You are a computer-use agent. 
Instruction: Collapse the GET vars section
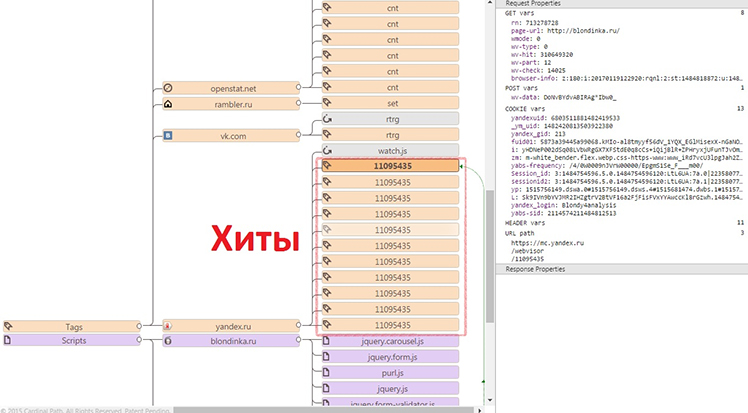[x=519, y=13]
